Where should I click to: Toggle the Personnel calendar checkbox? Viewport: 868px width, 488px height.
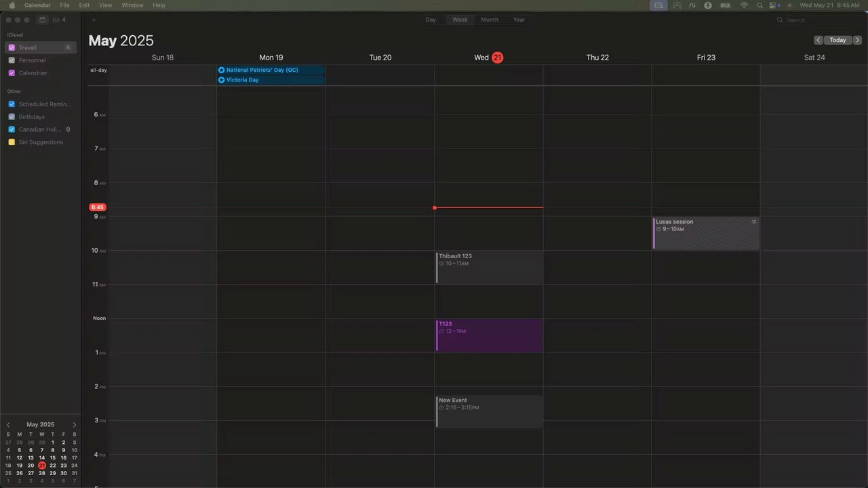(x=12, y=60)
